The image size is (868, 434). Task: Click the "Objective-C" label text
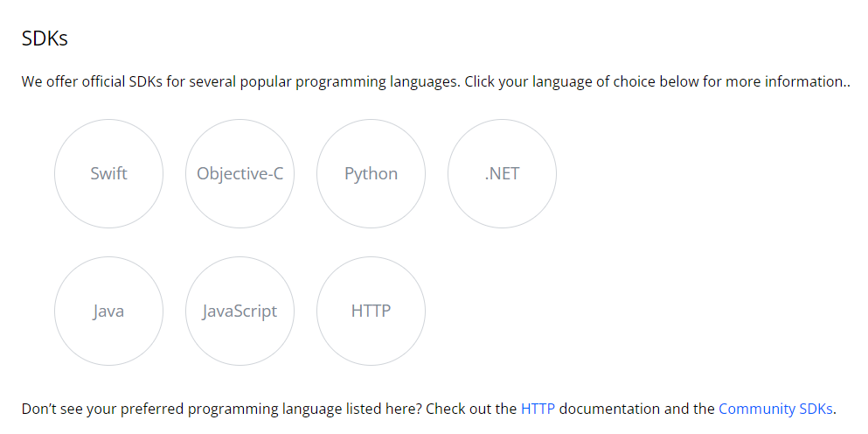[240, 174]
